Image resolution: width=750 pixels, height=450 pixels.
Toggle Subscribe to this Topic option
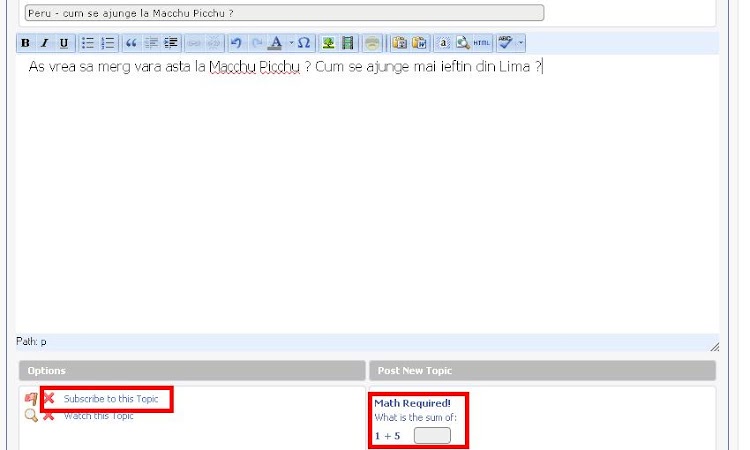110,399
